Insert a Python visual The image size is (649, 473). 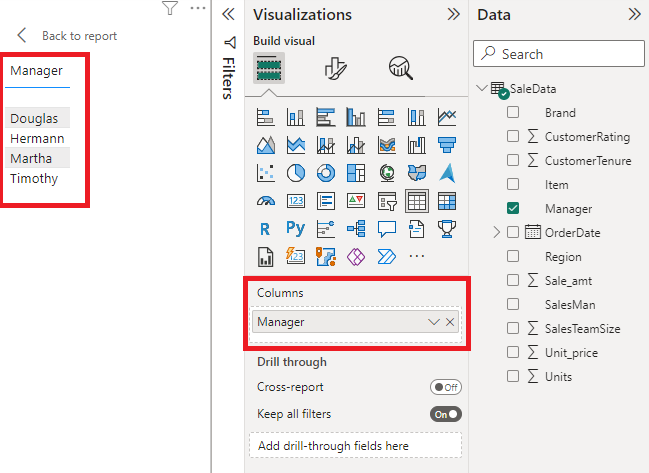click(x=296, y=229)
